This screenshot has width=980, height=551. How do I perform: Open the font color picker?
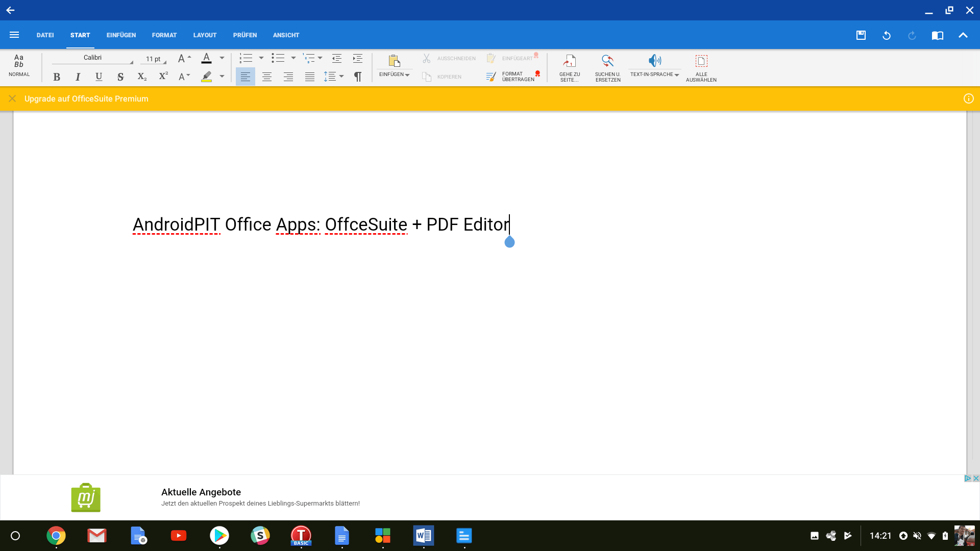tap(222, 58)
